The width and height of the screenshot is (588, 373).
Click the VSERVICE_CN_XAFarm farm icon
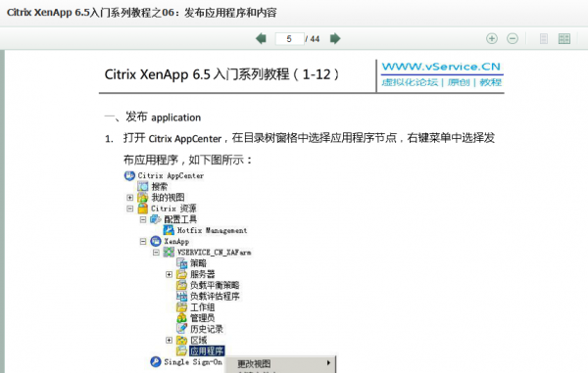coord(169,253)
